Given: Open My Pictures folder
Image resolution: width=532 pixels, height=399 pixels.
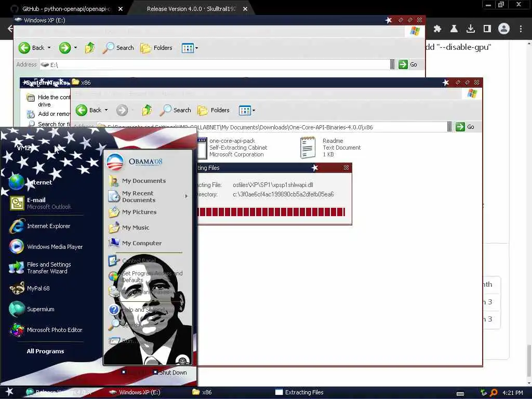Looking at the screenshot, I should pyautogui.click(x=132, y=212).
